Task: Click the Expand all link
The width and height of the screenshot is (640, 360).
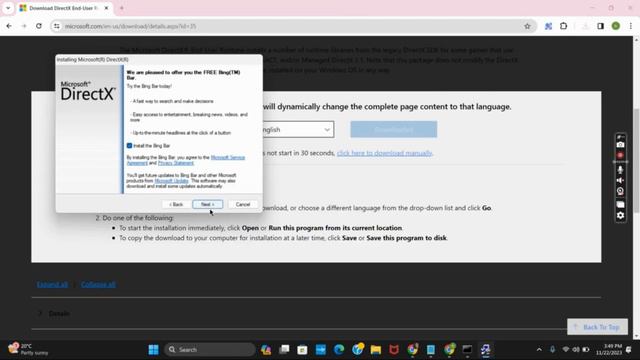Action: coord(53,284)
